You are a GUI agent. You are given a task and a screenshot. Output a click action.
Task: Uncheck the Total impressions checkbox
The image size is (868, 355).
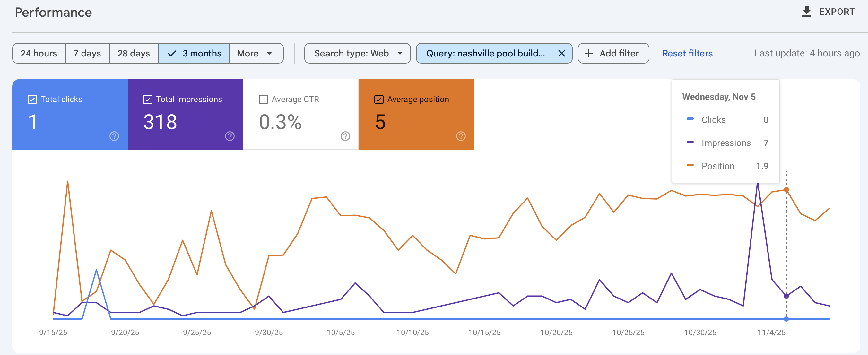point(148,100)
